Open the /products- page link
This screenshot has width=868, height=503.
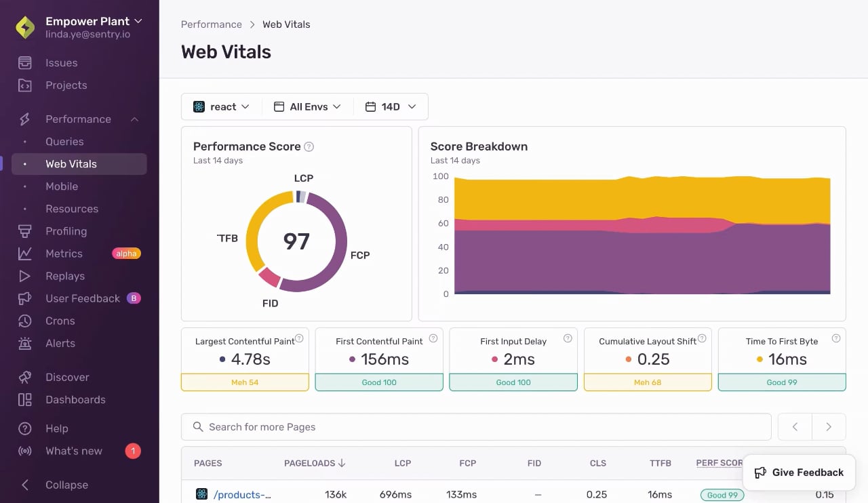click(x=242, y=495)
